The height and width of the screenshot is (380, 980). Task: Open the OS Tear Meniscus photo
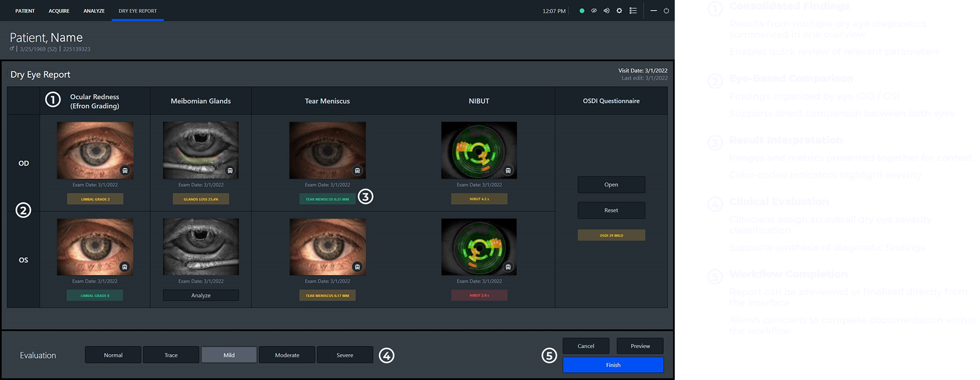point(327,247)
